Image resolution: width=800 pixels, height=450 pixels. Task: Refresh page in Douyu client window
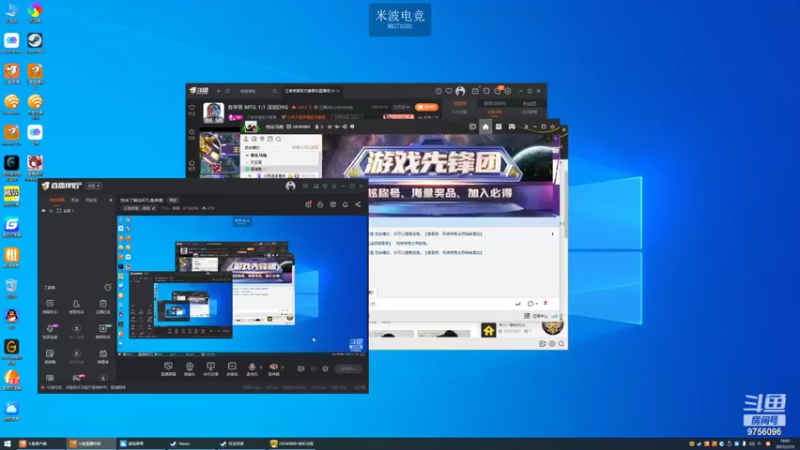(x=228, y=91)
